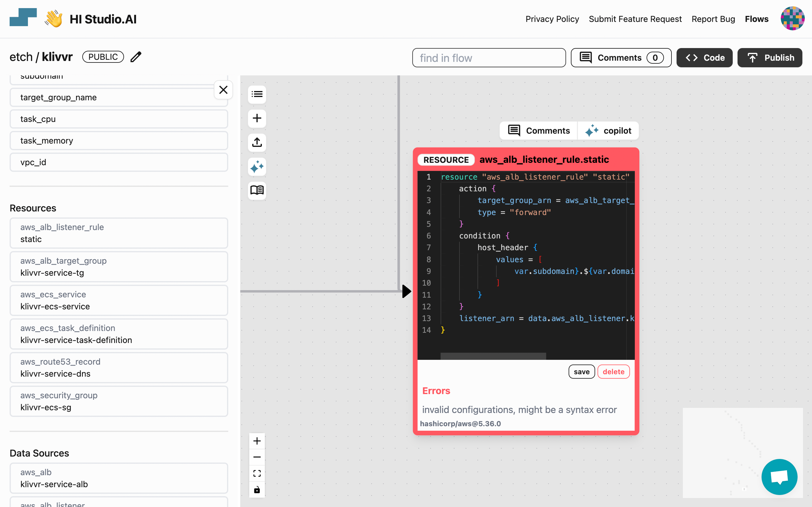This screenshot has height=507, width=812.
Task: Click the find in flow search field
Action: coord(489,58)
